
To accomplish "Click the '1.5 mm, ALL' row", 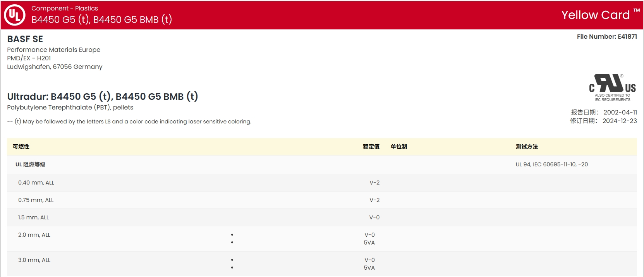I will 322,217.
